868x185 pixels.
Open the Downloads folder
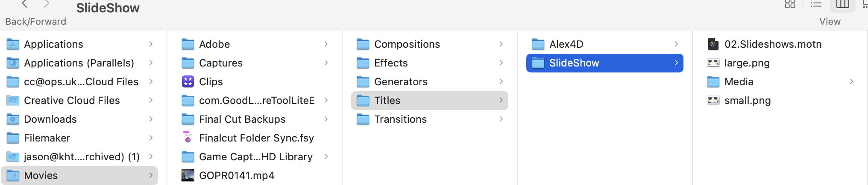click(50, 119)
